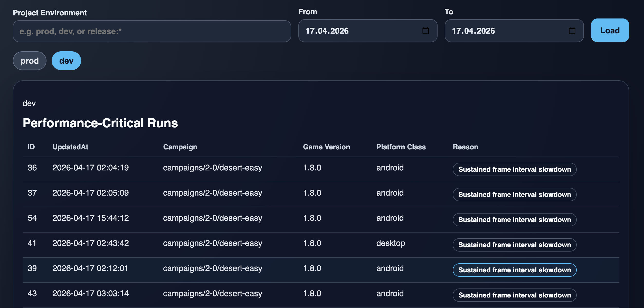Click highlighted Reason badge for run 39
This screenshot has height=308, width=644.
pos(514,270)
